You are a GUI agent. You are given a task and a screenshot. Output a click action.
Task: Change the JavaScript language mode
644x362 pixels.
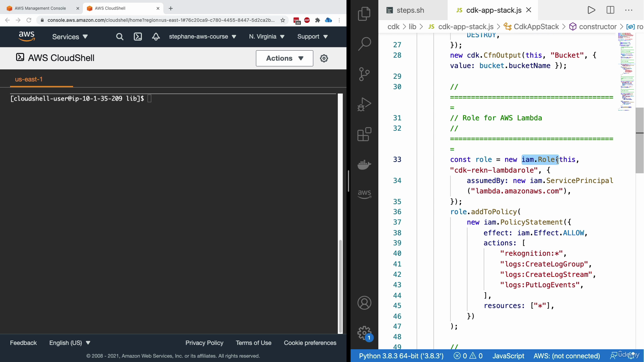pyautogui.click(x=508, y=356)
